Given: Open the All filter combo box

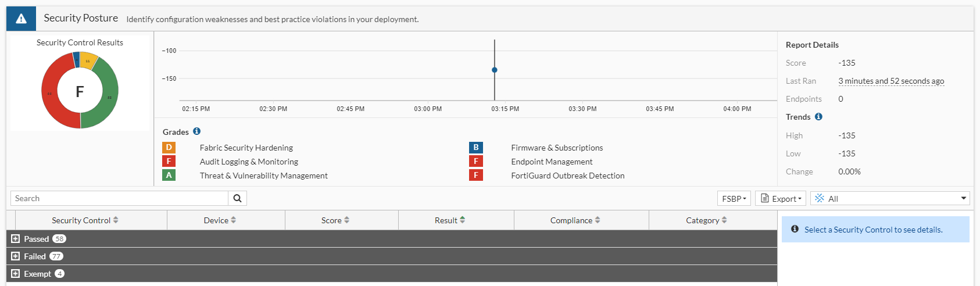Looking at the screenshot, I should [890, 199].
